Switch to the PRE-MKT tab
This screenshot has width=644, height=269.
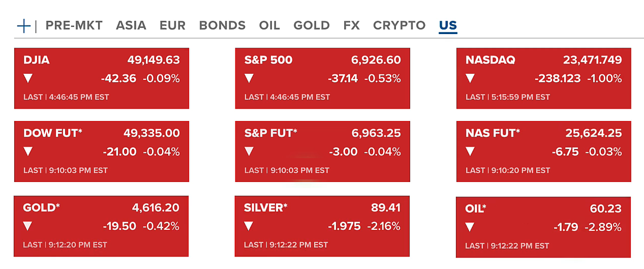tap(74, 25)
